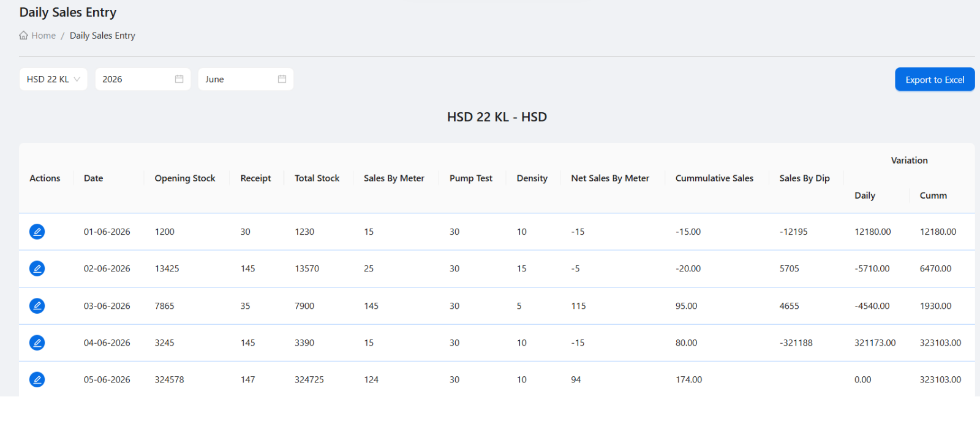Screen dimensions: 980x429
Task: Click the Sales By Meter column header
Action: pyautogui.click(x=394, y=178)
